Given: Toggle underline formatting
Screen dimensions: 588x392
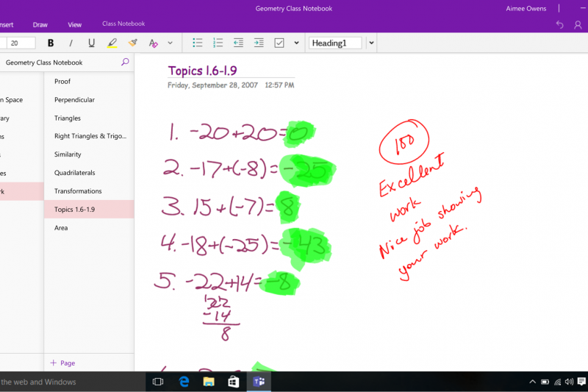Looking at the screenshot, I should click(91, 43).
